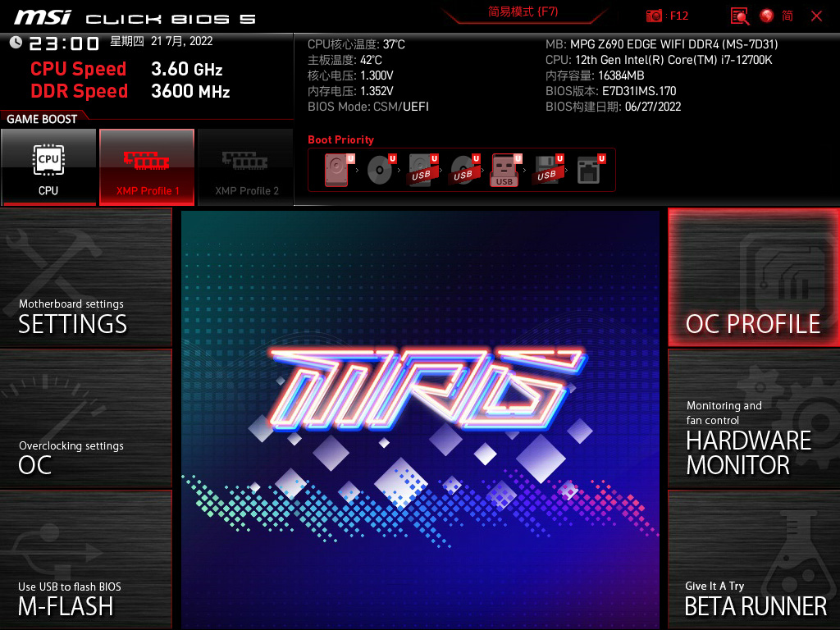The height and width of the screenshot is (630, 840).
Task: Toggle the CPU Game Boost button
Action: click(x=48, y=167)
